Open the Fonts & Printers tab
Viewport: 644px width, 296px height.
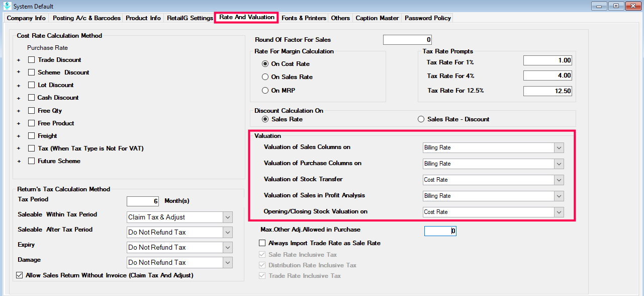pos(304,18)
